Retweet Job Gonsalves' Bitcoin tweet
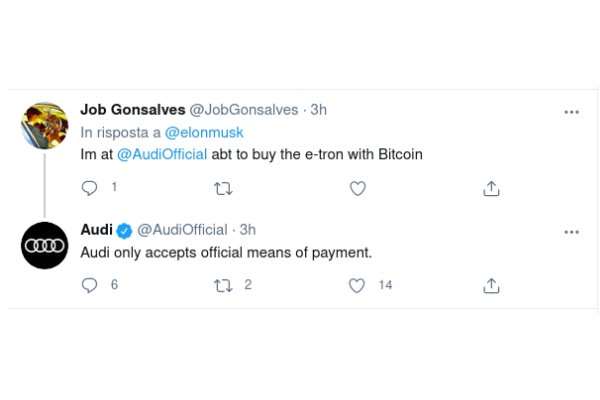 point(224,188)
